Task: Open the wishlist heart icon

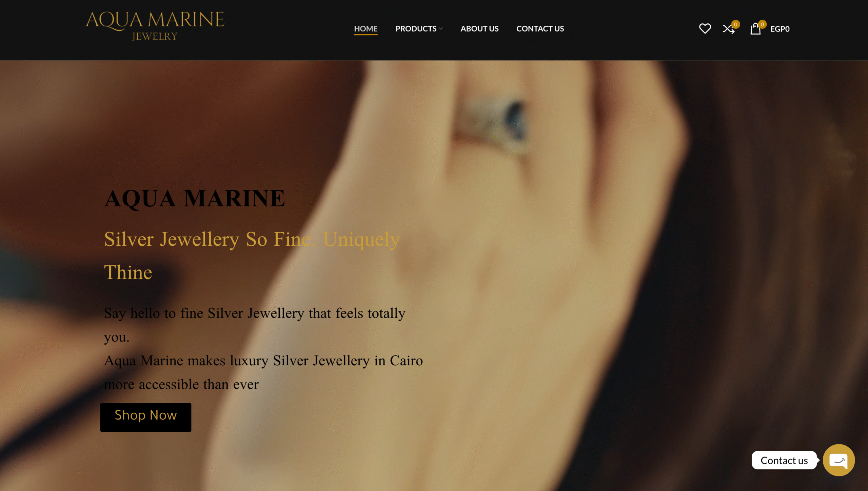Action: click(x=705, y=28)
